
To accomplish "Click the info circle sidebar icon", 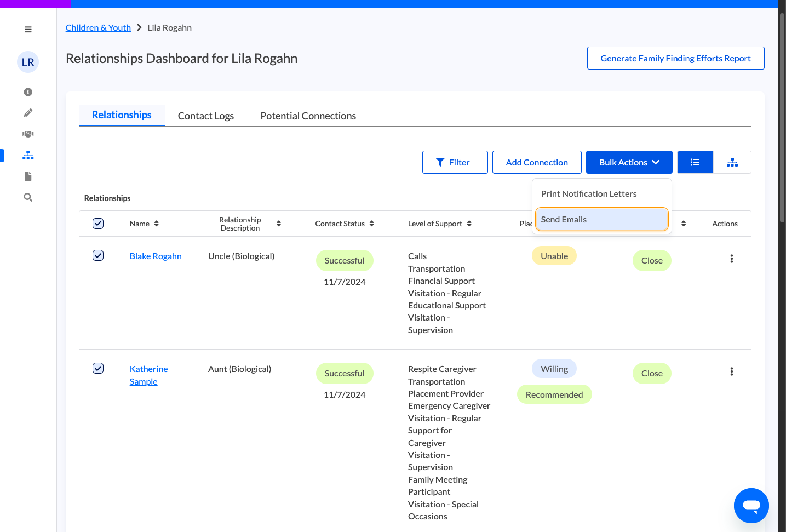I will coord(28,92).
